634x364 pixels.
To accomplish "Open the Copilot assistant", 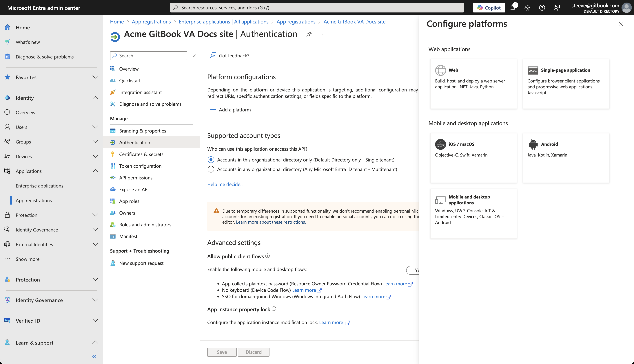I will 488,8.
